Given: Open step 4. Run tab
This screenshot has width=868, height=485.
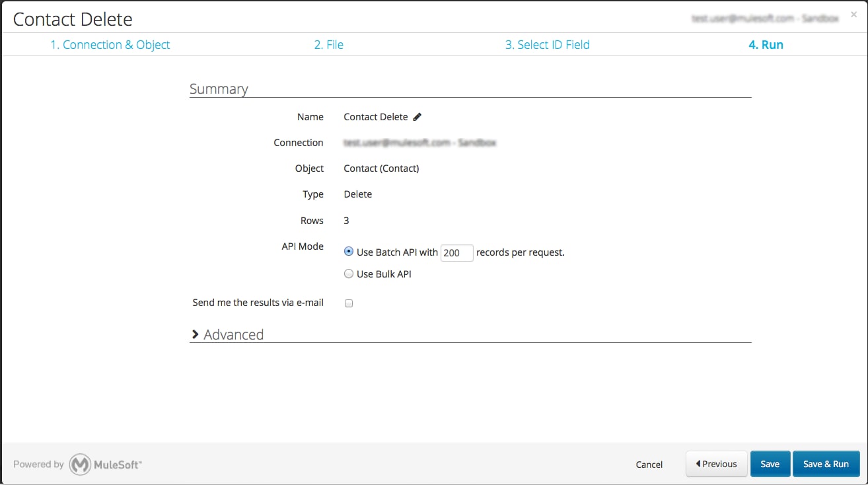Looking at the screenshot, I should tap(766, 45).
